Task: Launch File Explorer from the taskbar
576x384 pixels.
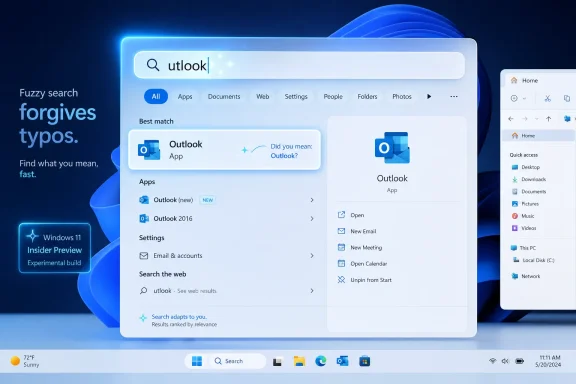Action: [x=299, y=361]
